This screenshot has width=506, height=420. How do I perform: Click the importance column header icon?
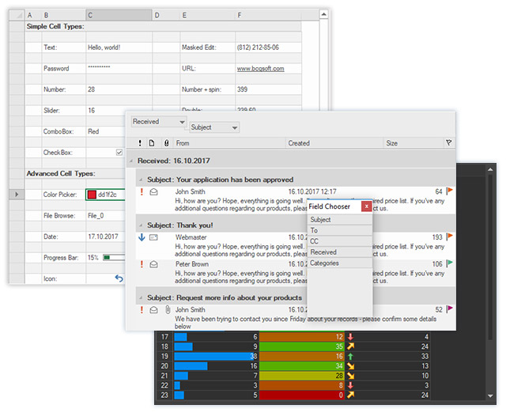tap(140, 143)
